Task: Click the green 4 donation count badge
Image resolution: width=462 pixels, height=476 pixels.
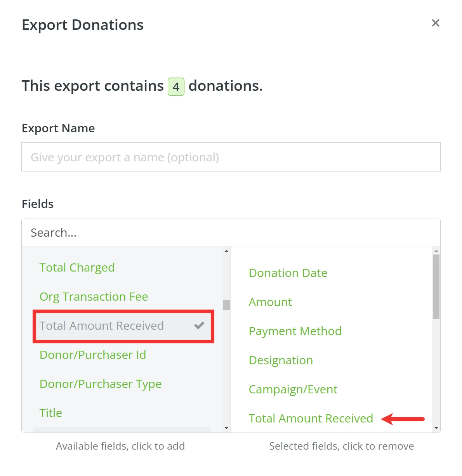Action: pos(176,86)
